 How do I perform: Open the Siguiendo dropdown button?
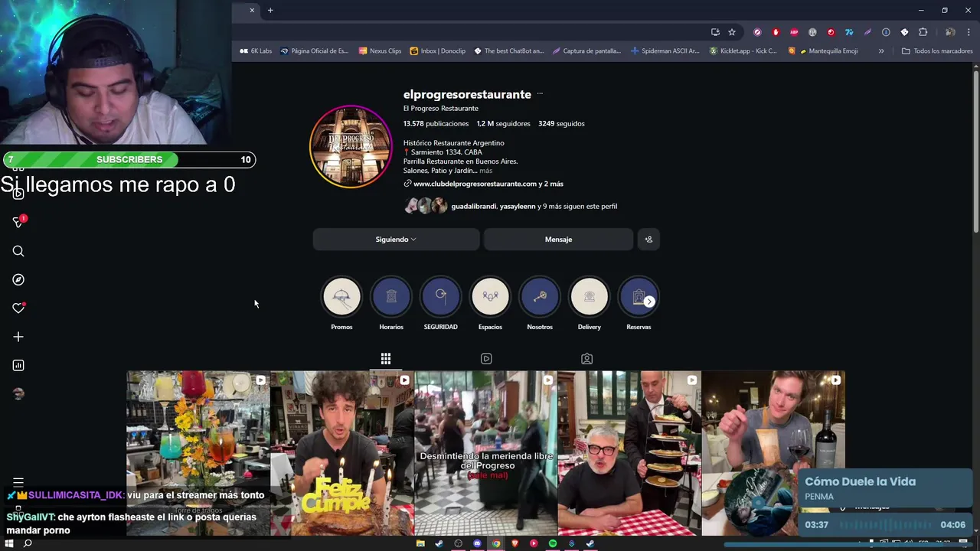pyautogui.click(x=396, y=240)
